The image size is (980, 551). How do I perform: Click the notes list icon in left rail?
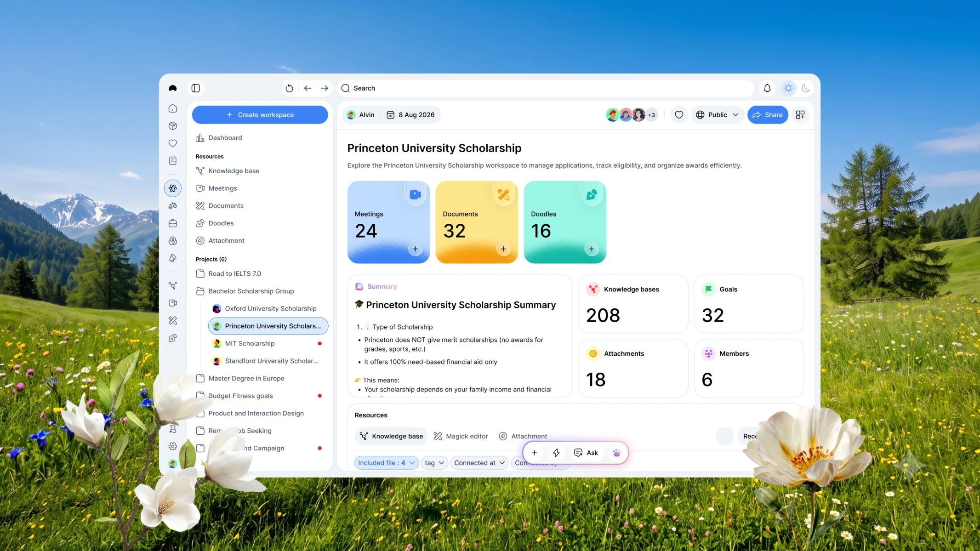[x=173, y=161]
